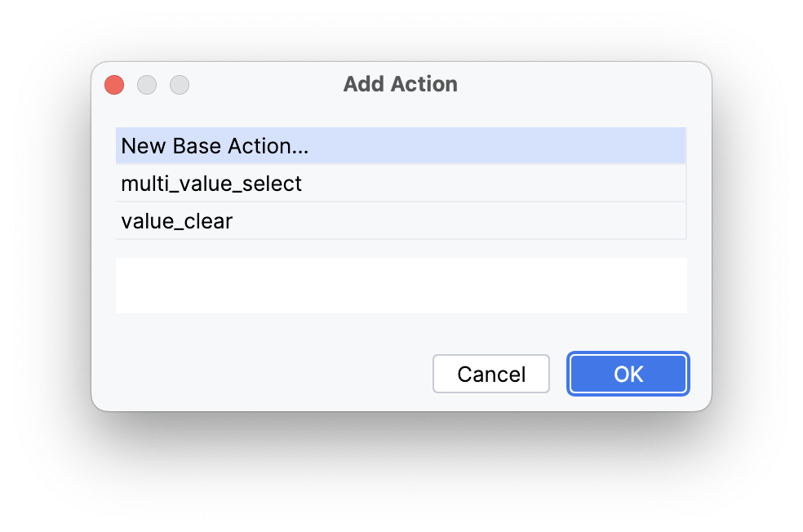Click the red close circle in title bar
The height and width of the screenshot is (532, 803).
(x=114, y=85)
